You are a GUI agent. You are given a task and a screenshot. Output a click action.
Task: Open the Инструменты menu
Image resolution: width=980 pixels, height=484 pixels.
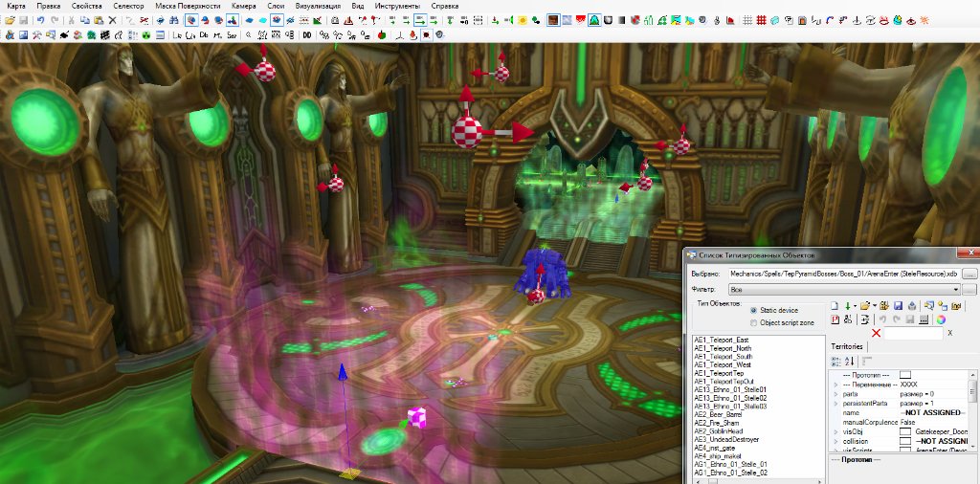coord(397,6)
